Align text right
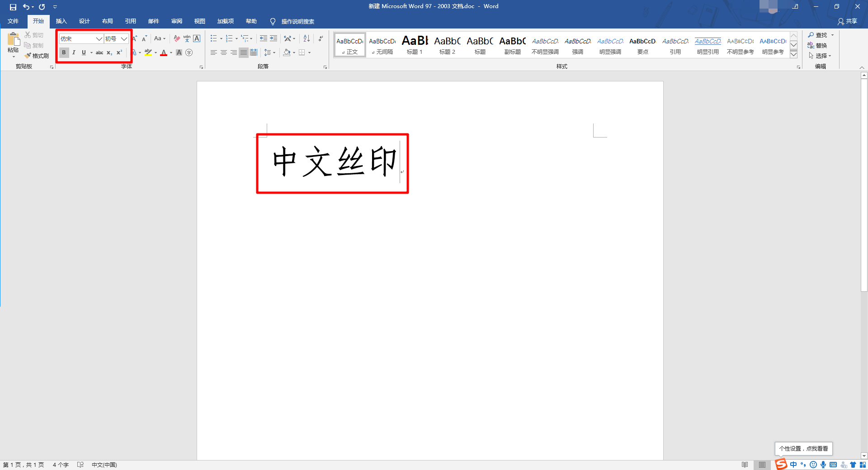Screen dimensions: 868x470 (x=234, y=52)
